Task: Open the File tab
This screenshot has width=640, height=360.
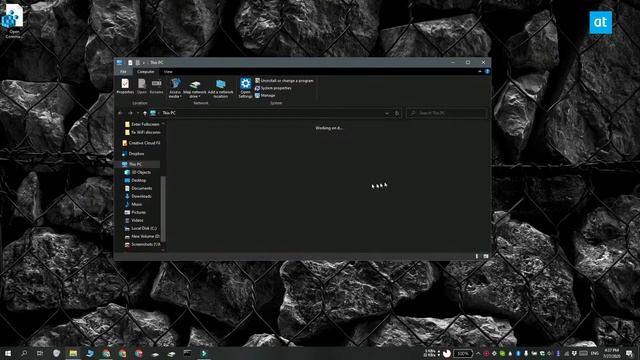Action: point(123,72)
